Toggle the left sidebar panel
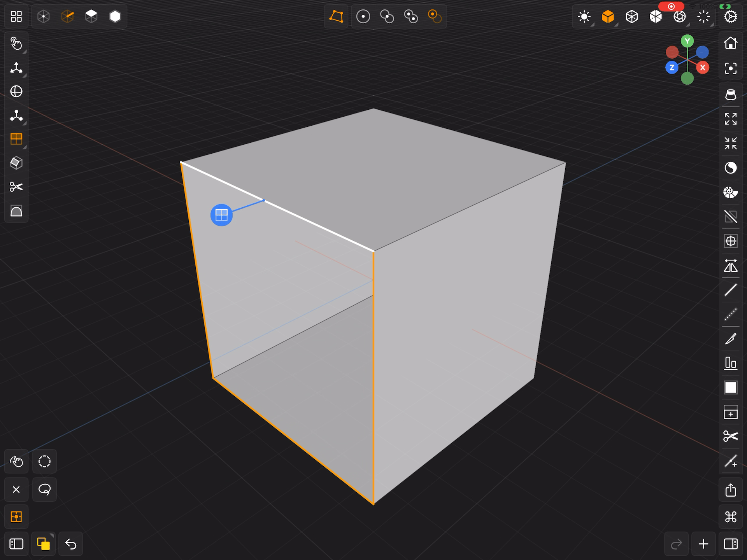The height and width of the screenshot is (560, 747). point(16,544)
